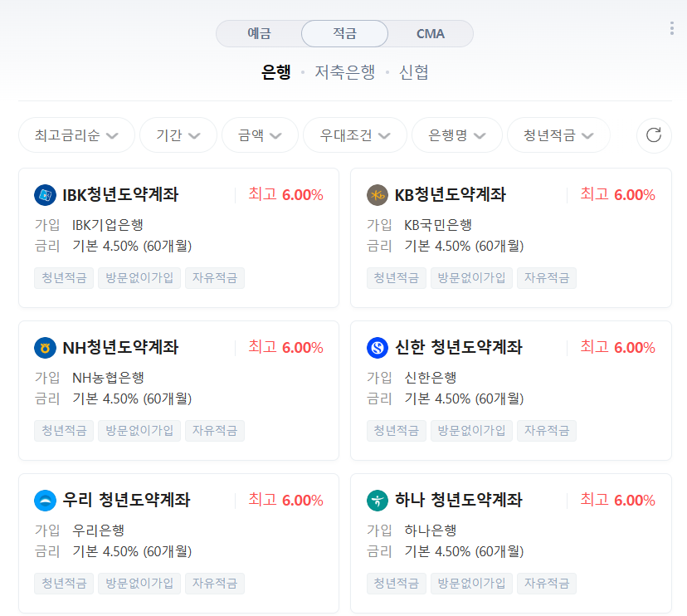Click the 하나은행 logo icon
Image resolution: width=687 pixels, height=616 pixels.
[x=378, y=501]
